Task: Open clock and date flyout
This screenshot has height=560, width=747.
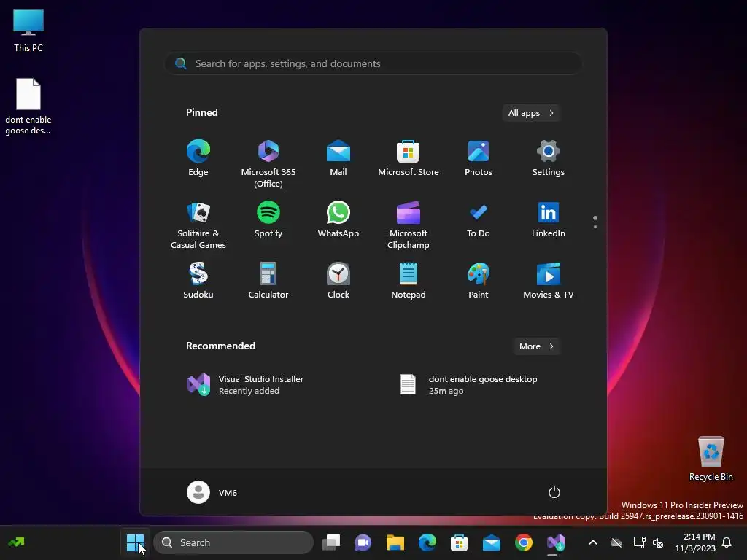Action: click(695, 542)
